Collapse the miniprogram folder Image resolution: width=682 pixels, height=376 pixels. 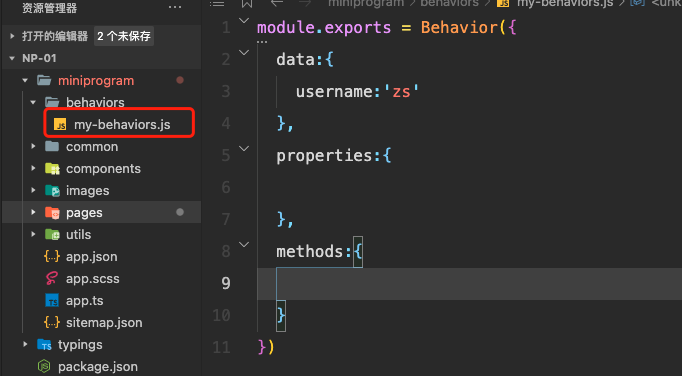coord(25,81)
